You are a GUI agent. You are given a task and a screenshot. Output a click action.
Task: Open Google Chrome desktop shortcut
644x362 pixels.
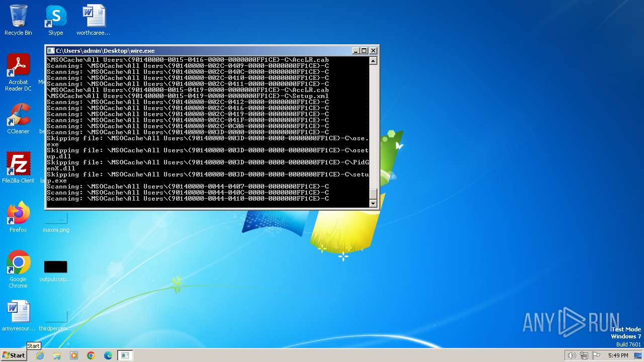pyautogui.click(x=18, y=269)
